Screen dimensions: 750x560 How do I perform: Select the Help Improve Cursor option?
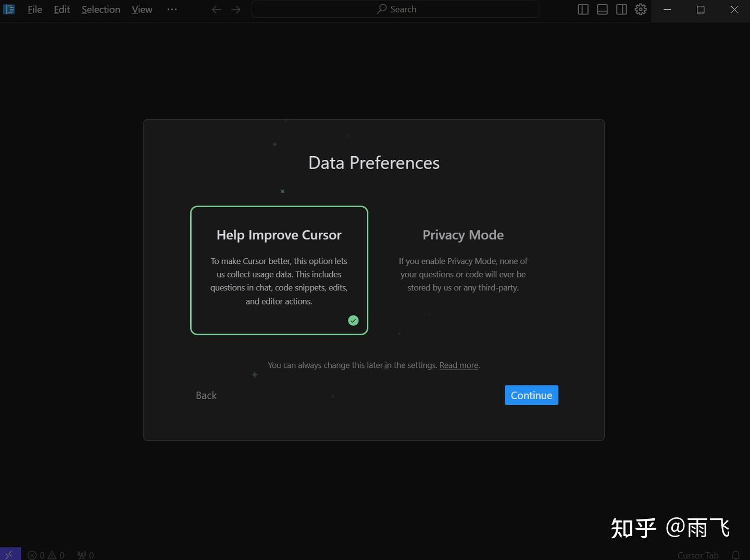point(279,270)
